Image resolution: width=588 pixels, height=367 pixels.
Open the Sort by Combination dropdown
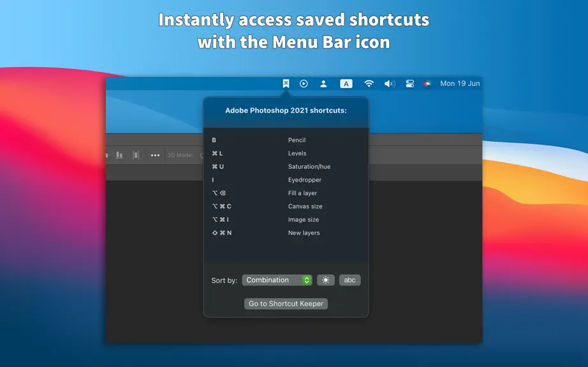(x=277, y=280)
